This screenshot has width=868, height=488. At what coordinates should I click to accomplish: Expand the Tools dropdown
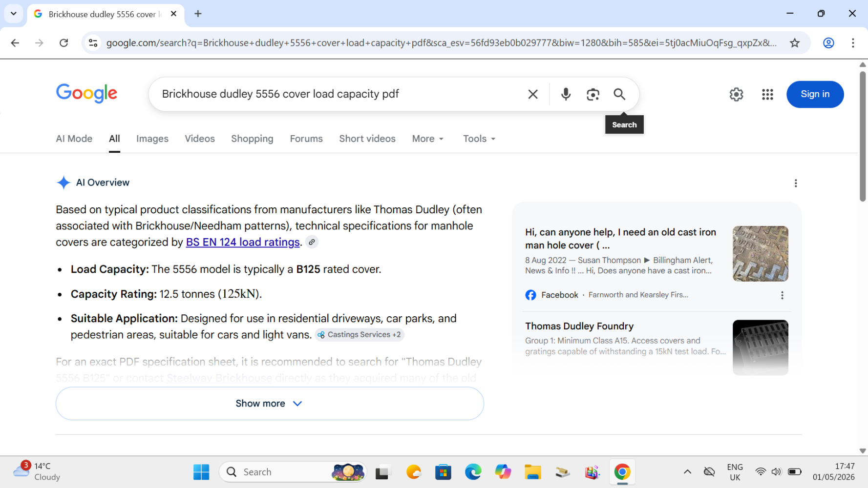(x=479, y=139)
